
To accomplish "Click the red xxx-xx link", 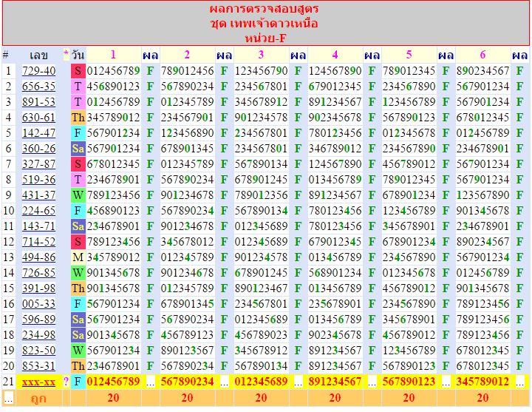I will coord(38,382).
